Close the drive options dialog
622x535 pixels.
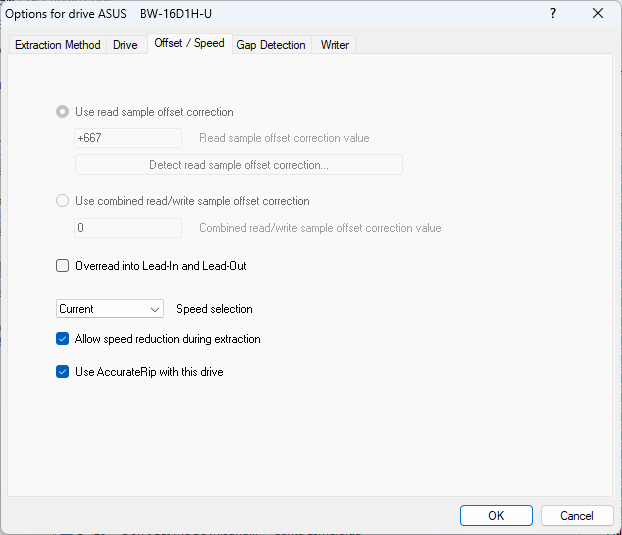tap(598, 13)
